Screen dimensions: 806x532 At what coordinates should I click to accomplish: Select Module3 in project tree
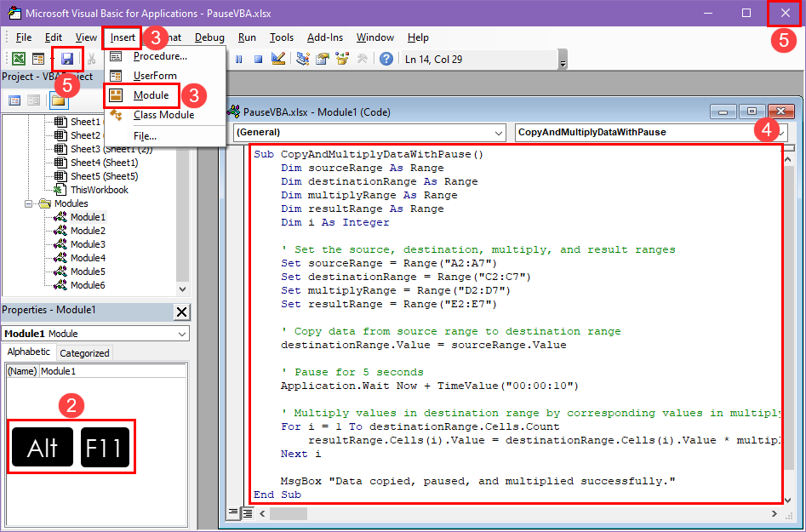point(88,244)
